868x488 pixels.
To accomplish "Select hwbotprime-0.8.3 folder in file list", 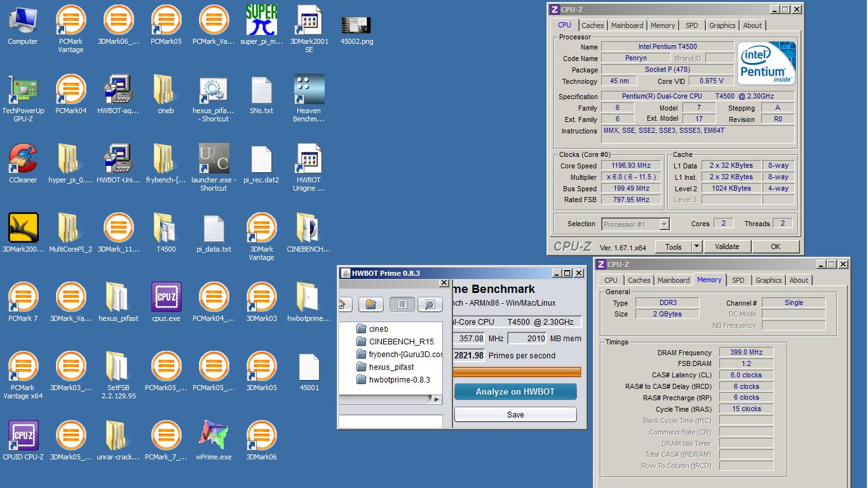I will 393,379.
